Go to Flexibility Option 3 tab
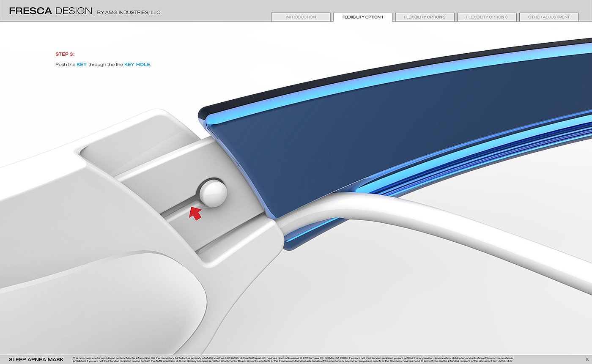 (487, 17)
